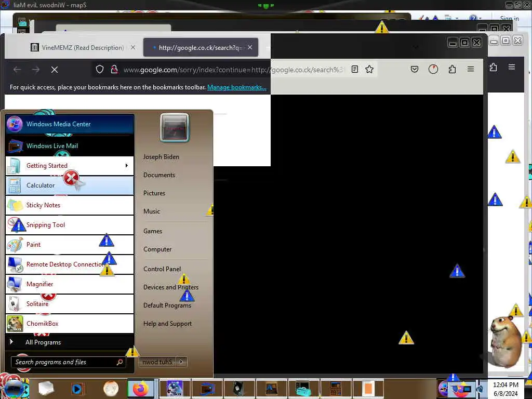Open Help and Support
Viewport: 532px width, 399px height.
coord(168,324)
